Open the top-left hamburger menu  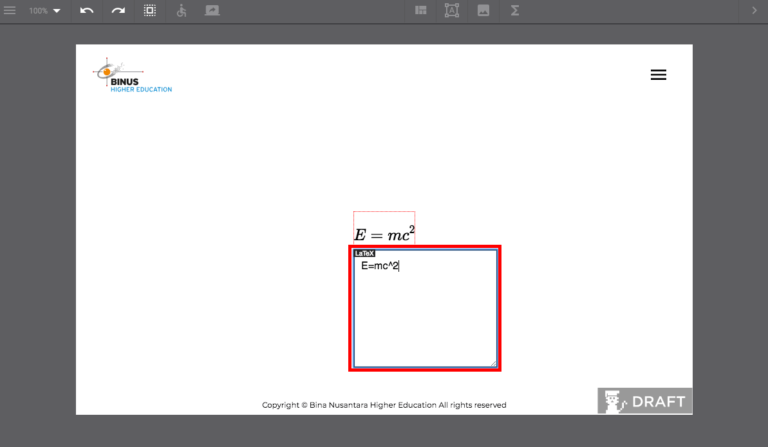click(10, 10)
